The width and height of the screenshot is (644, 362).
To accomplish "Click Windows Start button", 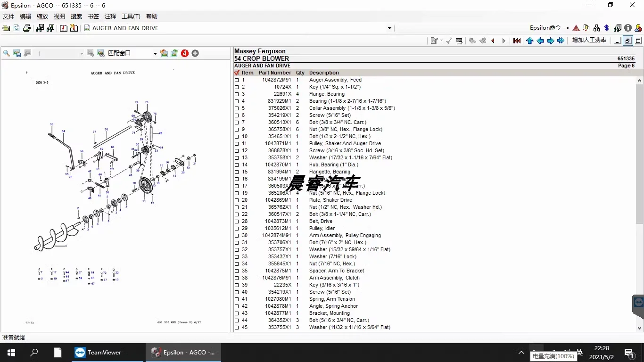I will pyautogui.click(x=11, y=353).
